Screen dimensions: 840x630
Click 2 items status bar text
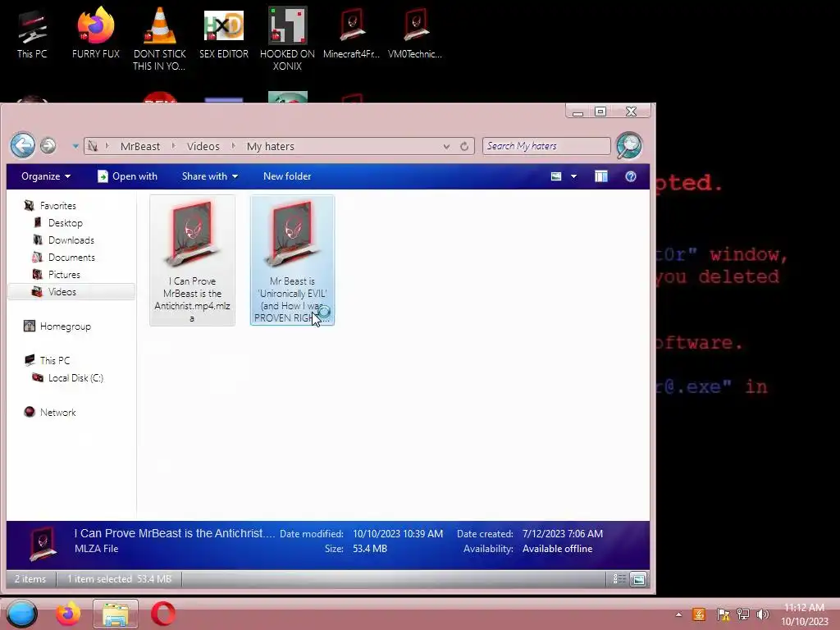pos(30,578)
